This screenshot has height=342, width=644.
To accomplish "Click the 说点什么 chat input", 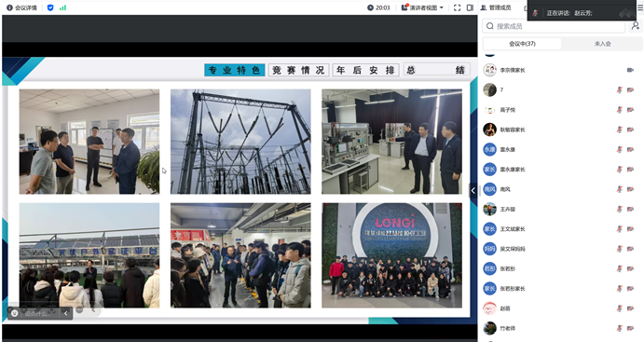I will 39,314.
